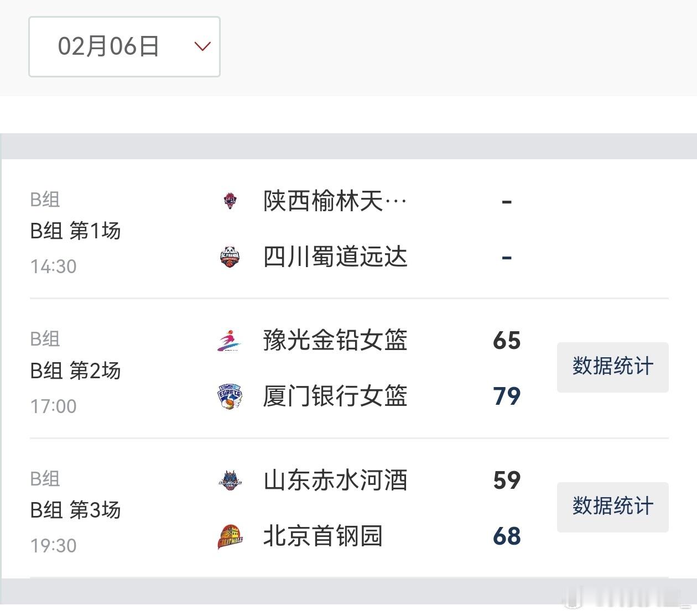697x616 pixels.
Task: Click the 陕西榆林天泽 team logo
Action: tap(230, 201)
